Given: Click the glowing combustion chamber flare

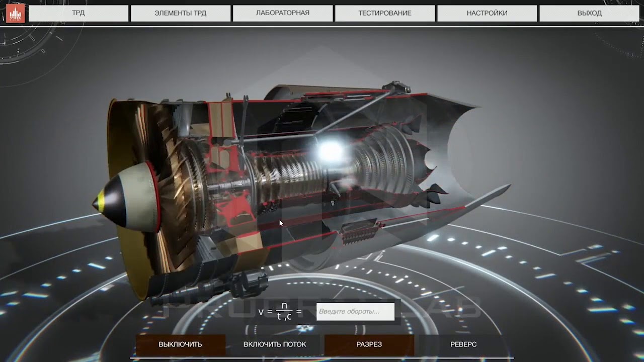Looking at the screenshot, I should tap(330, 150).
